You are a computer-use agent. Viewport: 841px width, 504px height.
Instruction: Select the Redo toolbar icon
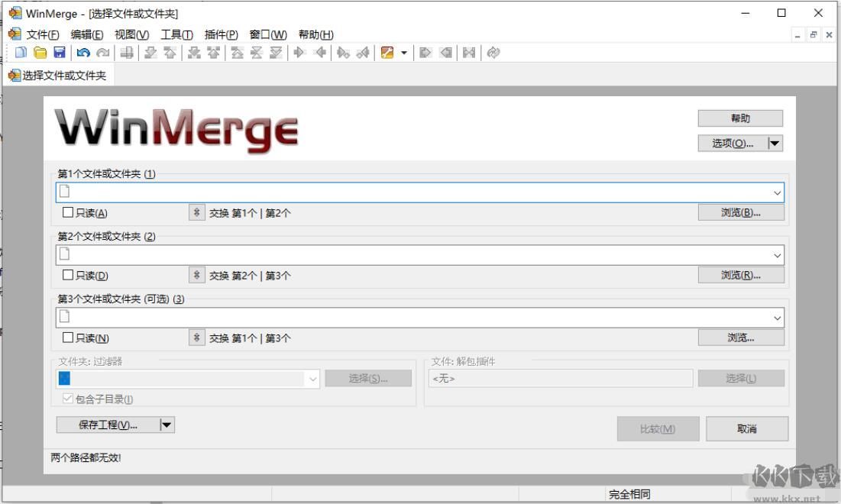[103, 52]
